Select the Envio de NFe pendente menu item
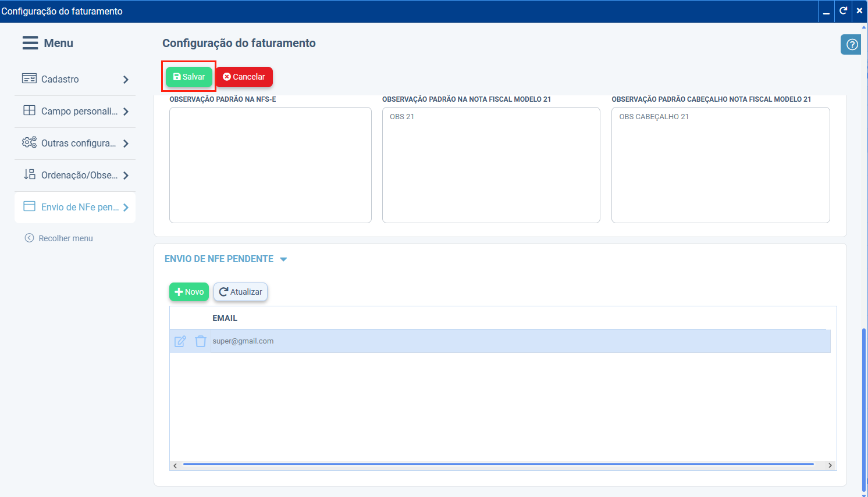The height and width of the screenshot is (497, 868). coord(75,208)
